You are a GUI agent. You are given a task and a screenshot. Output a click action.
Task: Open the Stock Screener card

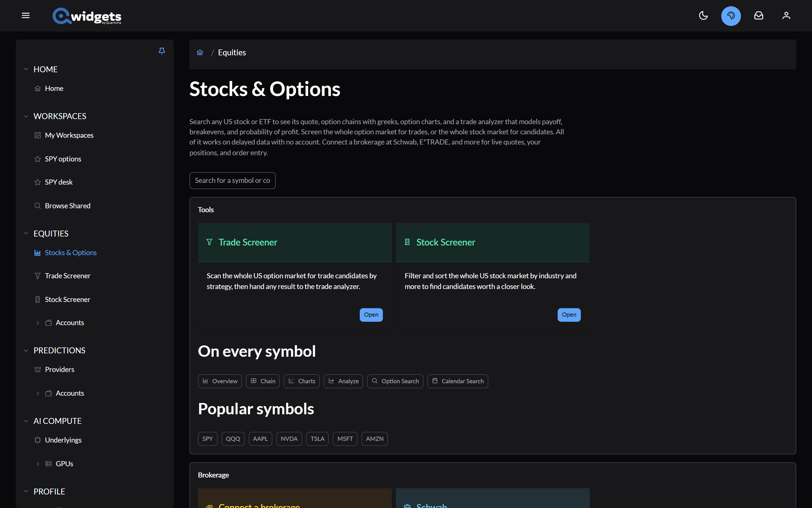569,315
